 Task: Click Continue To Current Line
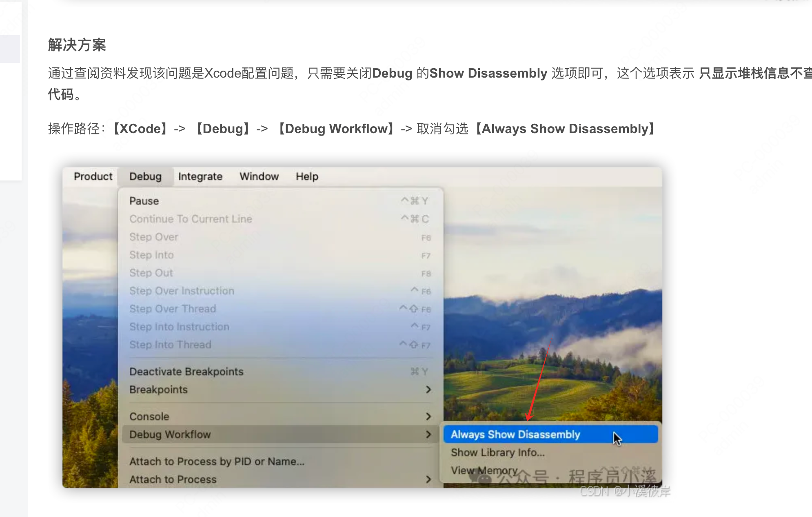(191, 219)
